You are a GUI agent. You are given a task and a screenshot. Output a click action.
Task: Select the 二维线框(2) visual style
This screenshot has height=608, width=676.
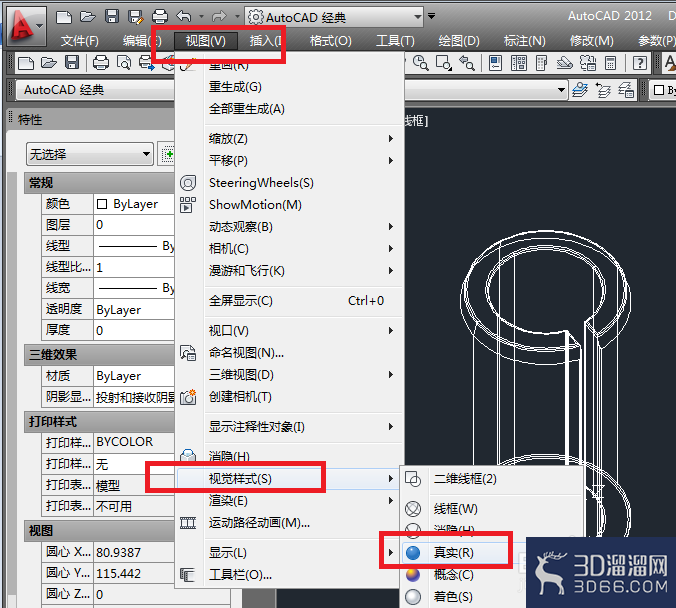pyautogui.click(x=493, y=479)
